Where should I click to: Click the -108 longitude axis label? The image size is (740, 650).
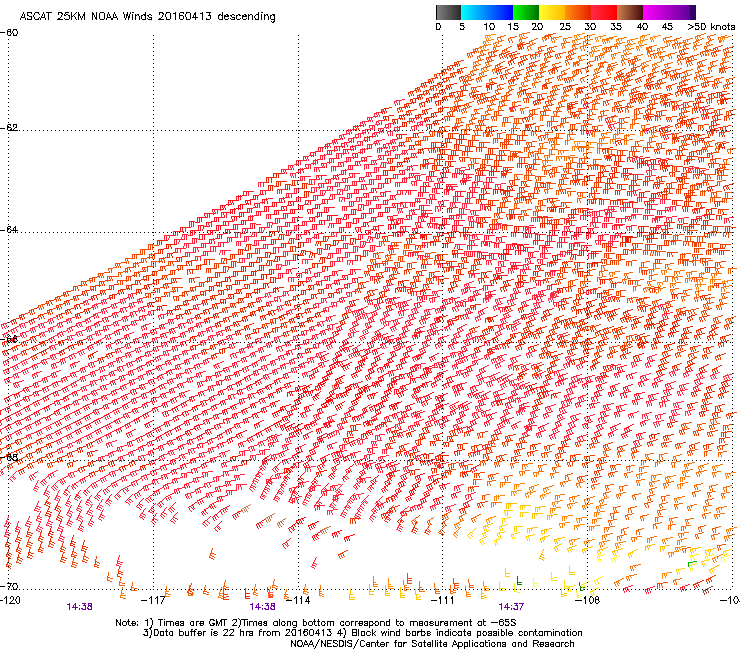coord(588,600)
